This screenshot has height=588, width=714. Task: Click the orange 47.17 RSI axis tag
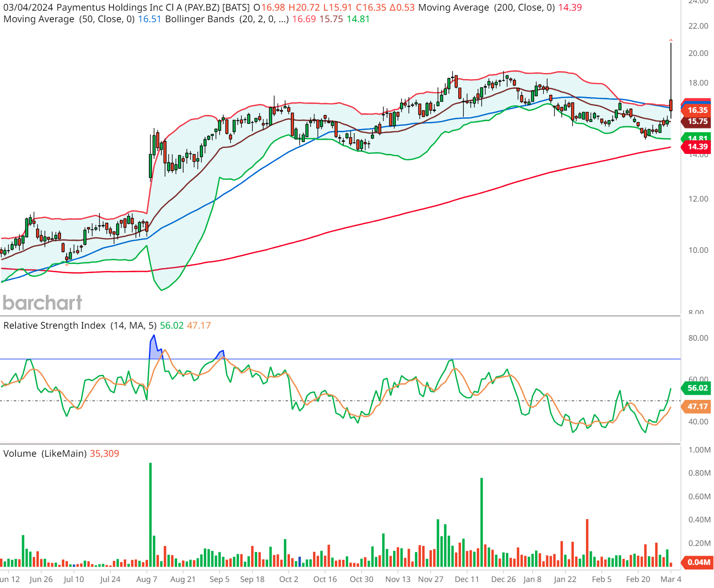tap(697, 406)
